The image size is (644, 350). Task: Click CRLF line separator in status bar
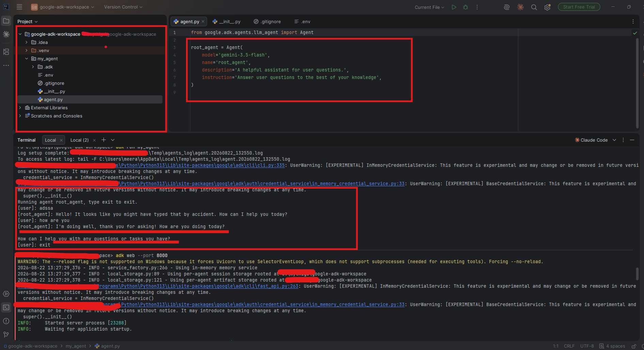[x=569, y=346]
